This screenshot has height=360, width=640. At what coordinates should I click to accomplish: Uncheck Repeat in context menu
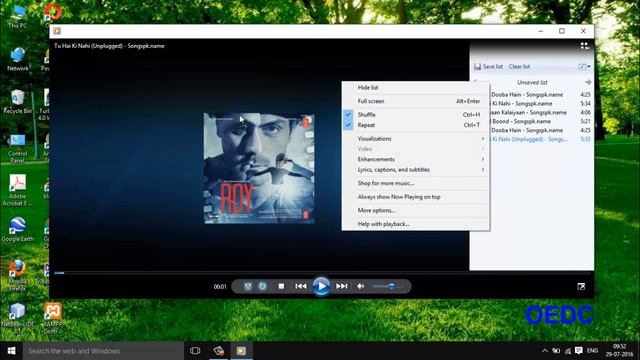416,125
